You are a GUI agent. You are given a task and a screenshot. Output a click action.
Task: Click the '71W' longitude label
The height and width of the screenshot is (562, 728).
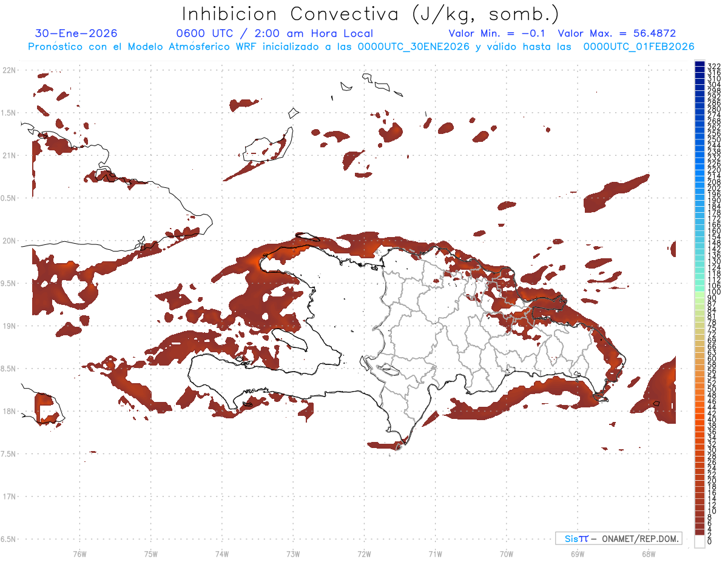pos(435,554)
